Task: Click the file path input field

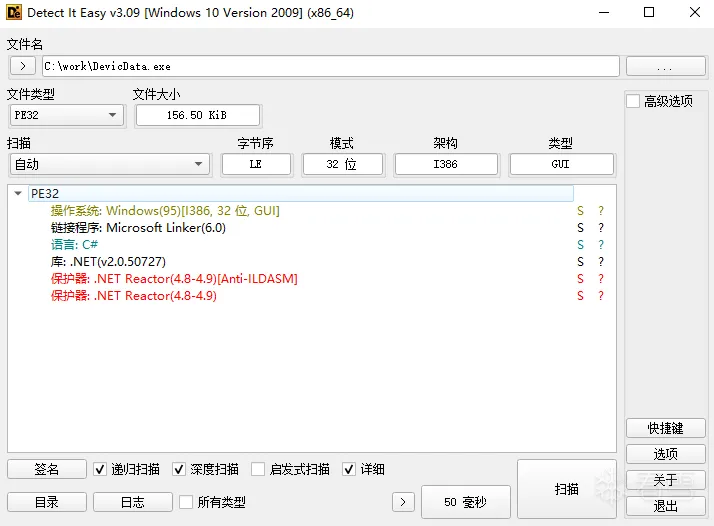Action: click(x=331, y=66)
